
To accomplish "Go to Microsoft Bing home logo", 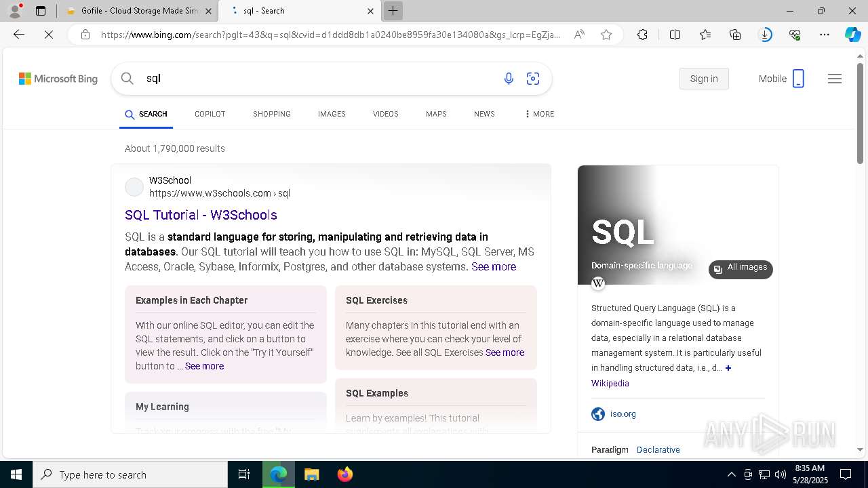I will (58, 79).
